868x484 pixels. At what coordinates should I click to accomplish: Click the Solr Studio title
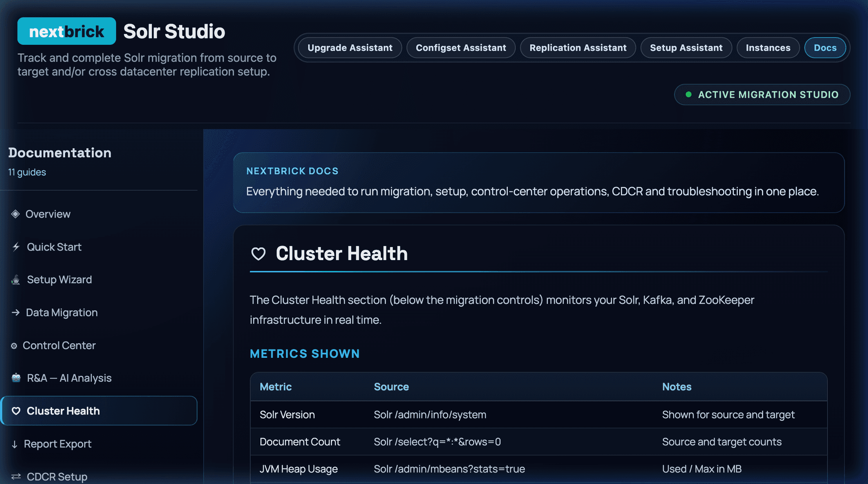pyautogui.click(x=174, y=32)
